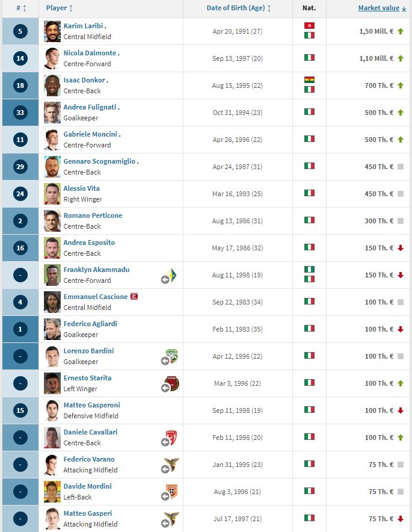This screenshot has height=532, width=412.
Task: Click club crest next to Ernesto Starita
Action: pos(173,383)
